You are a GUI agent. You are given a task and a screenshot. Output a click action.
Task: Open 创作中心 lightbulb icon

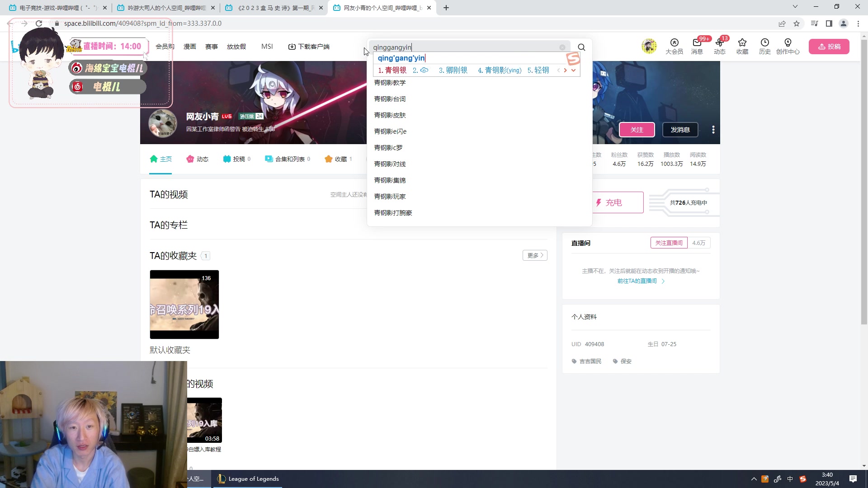click(x=788, y=46)
